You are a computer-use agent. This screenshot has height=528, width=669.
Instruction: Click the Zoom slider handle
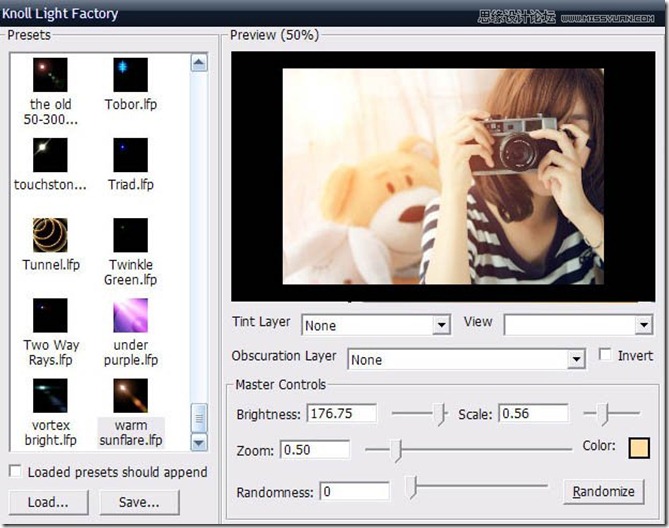tap(396, 451)
